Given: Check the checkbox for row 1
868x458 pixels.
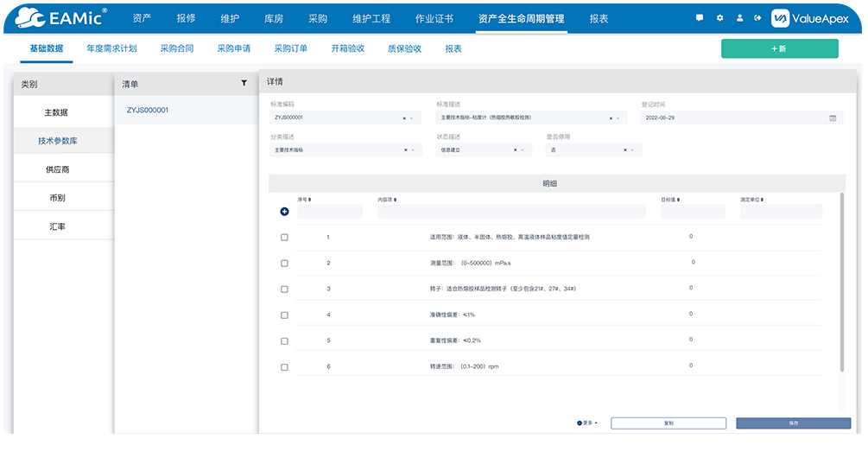Looking at the screenshot, I should click(284, 237).
